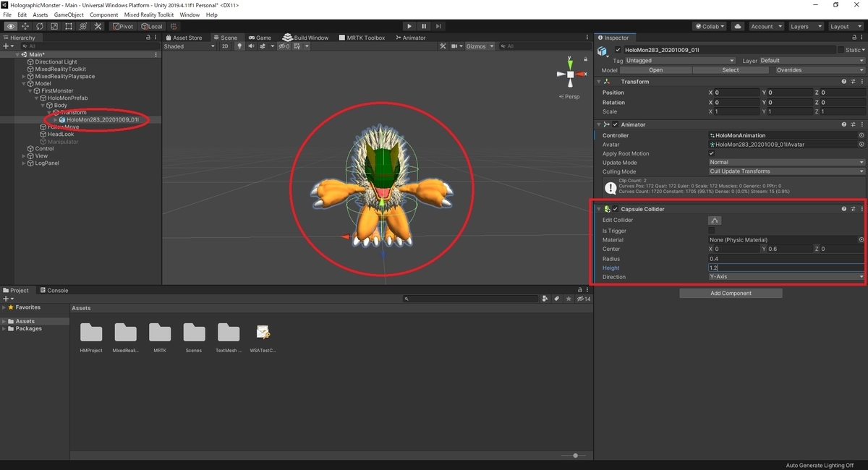Open the Window menu

point(190,14)
